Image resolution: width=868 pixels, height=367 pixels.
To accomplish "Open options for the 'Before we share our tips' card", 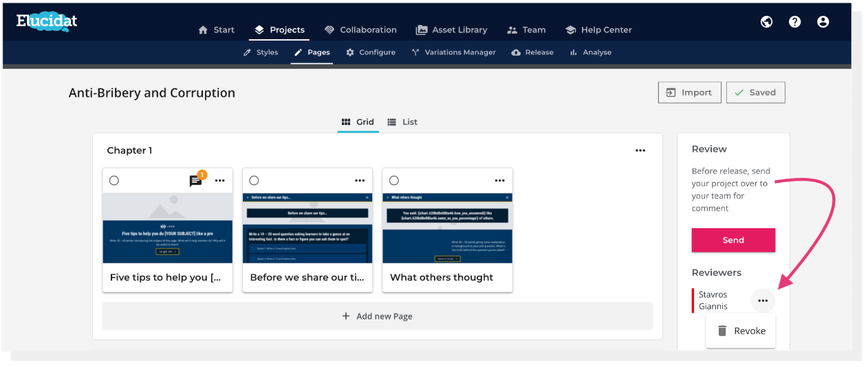I will [360, 181].
